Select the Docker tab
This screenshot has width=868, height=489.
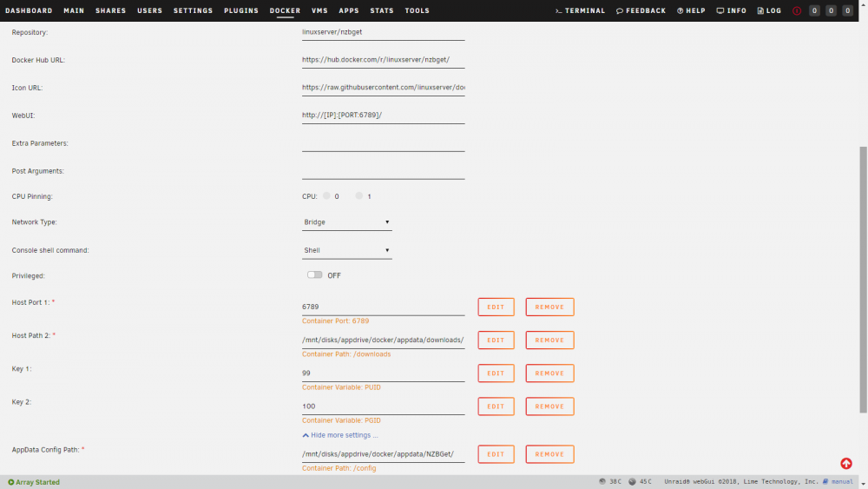pos(285,10)
